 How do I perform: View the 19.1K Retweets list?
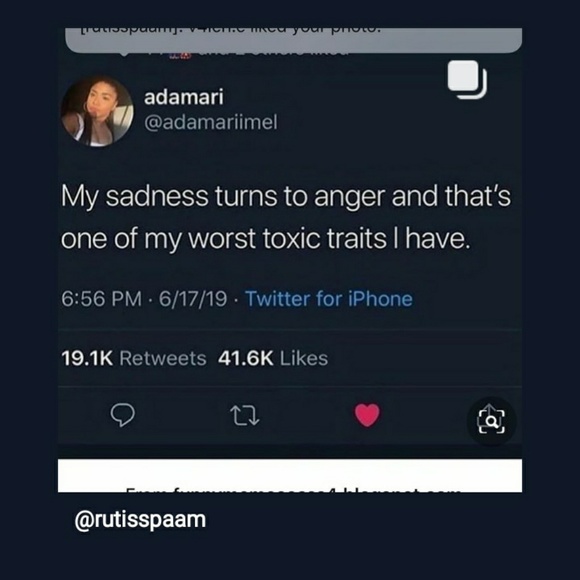click(x=134, y=358)
